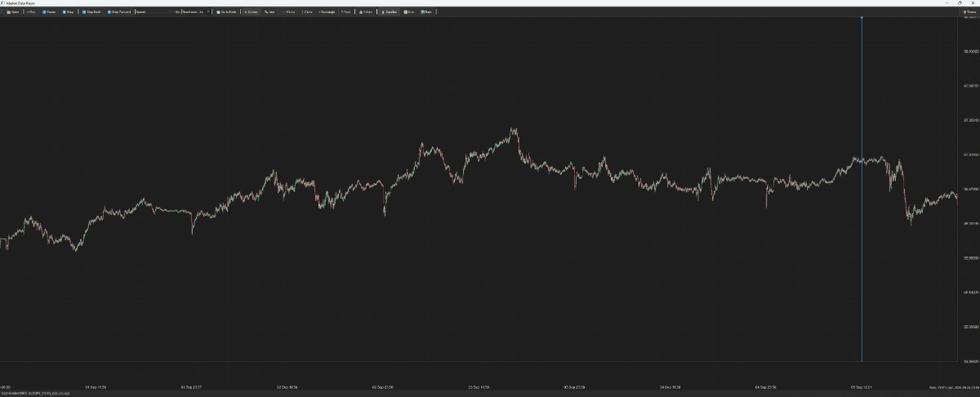The height and width of the screenshot is (397, 980).
Task: Toggle Follow mode on the chart
Action: pos(365,12)
